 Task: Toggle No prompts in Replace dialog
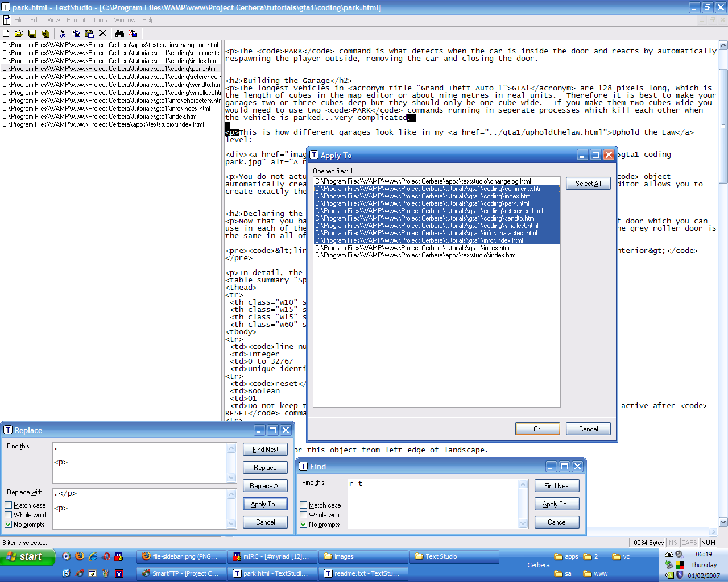coord(9,525)
